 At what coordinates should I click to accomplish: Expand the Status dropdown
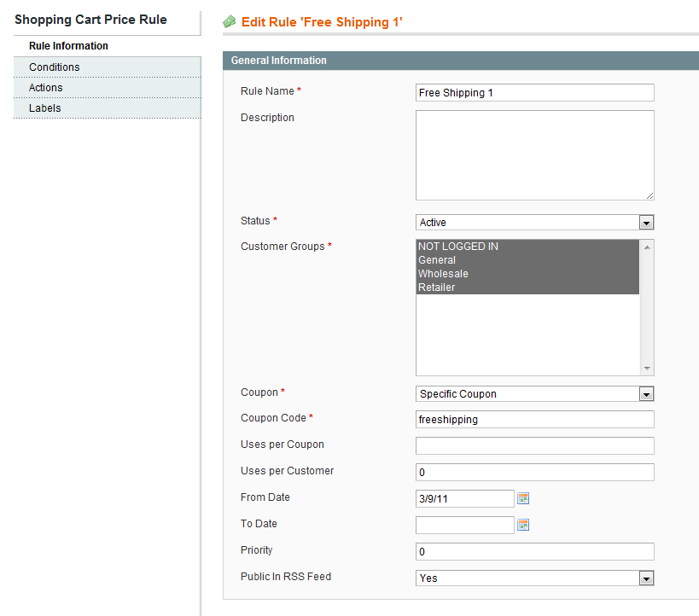click(x=534, y=223)
